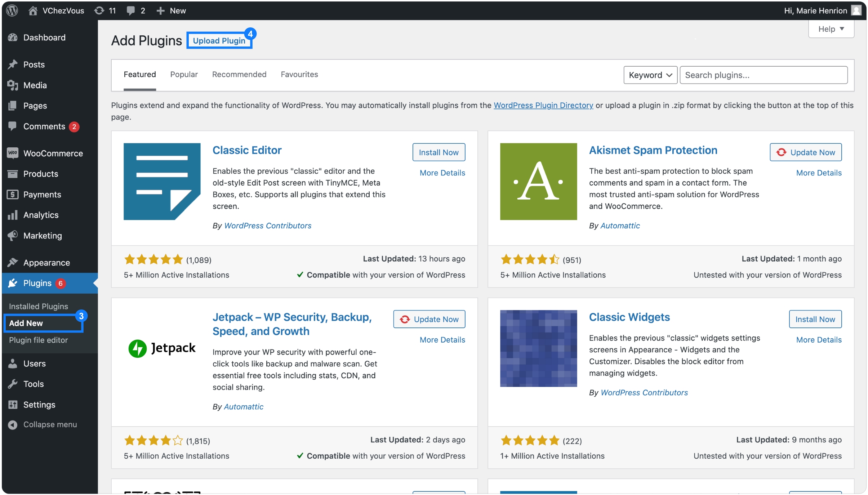
Task: Switch to the Featured tab
Action: (140, 74)
